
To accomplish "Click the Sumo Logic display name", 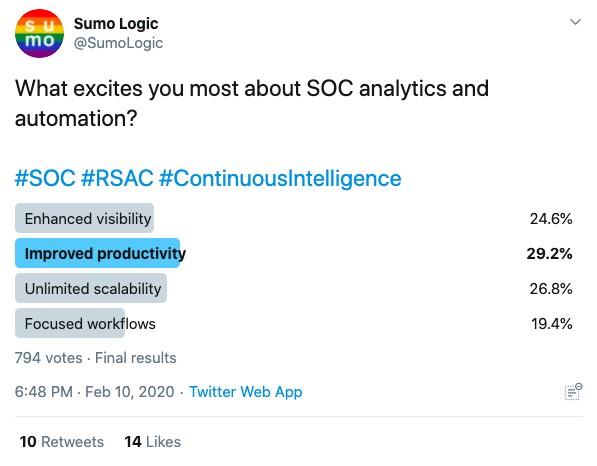I will pyautogui.click(x=116, y=24).
